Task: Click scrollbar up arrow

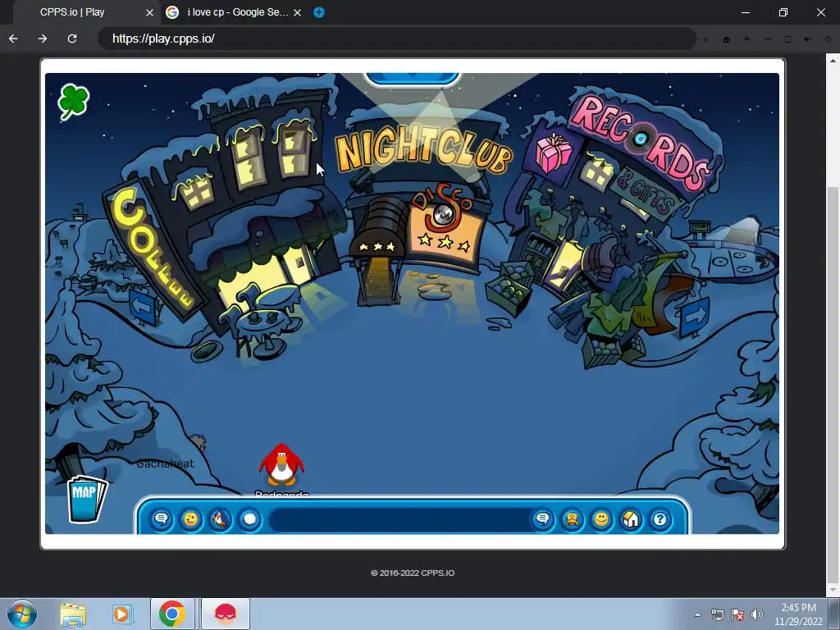Action: [833, 61]
